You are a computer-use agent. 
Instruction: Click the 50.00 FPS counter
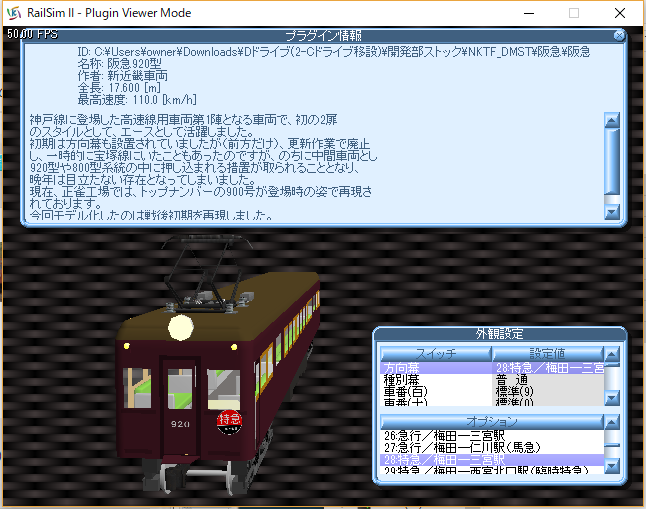click(32, 34)
